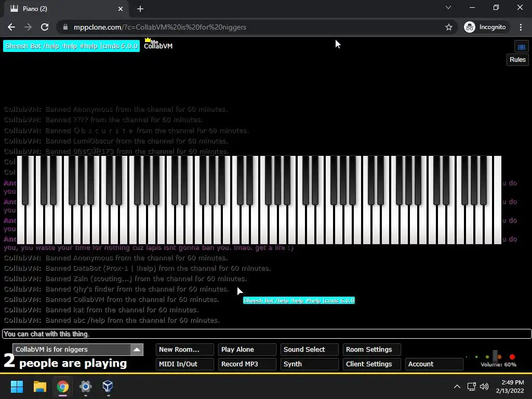The height and width of the screenshot is (399, 532).
Task: Open MIDI In/Out settings
Action: 184,364
